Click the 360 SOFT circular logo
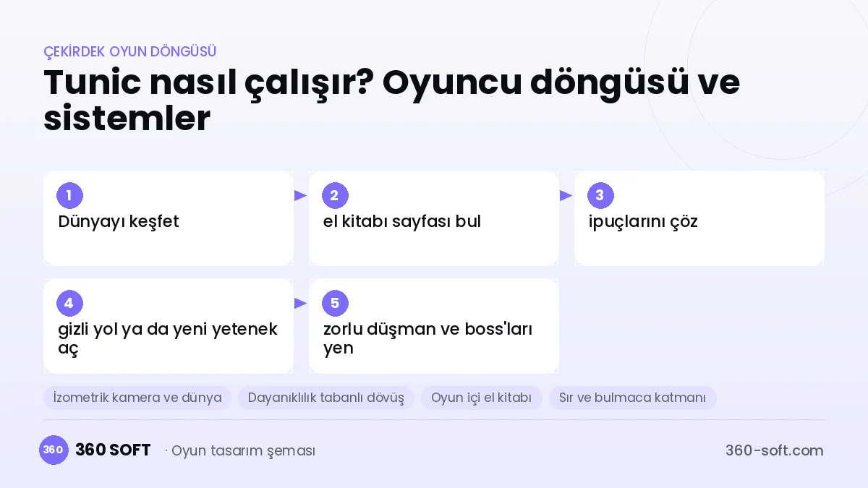The width and height of the screenshot is (868, 488). click(x=54, y=450)
